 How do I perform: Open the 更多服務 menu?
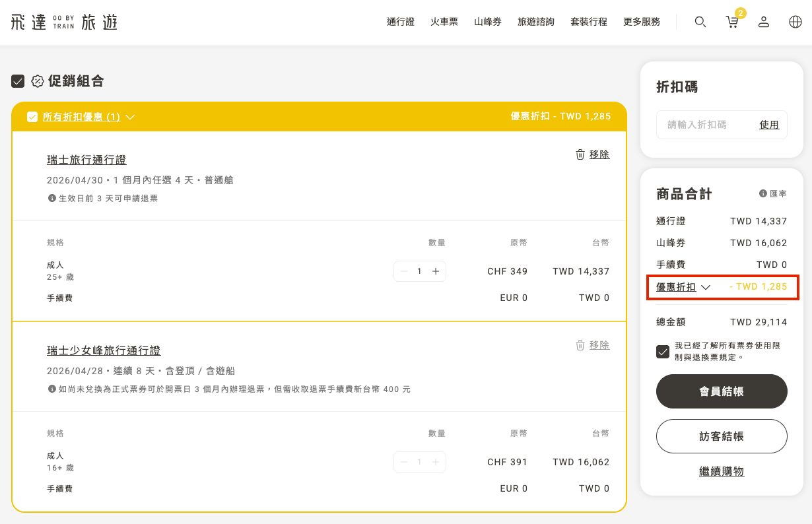[x=641, y=22]
